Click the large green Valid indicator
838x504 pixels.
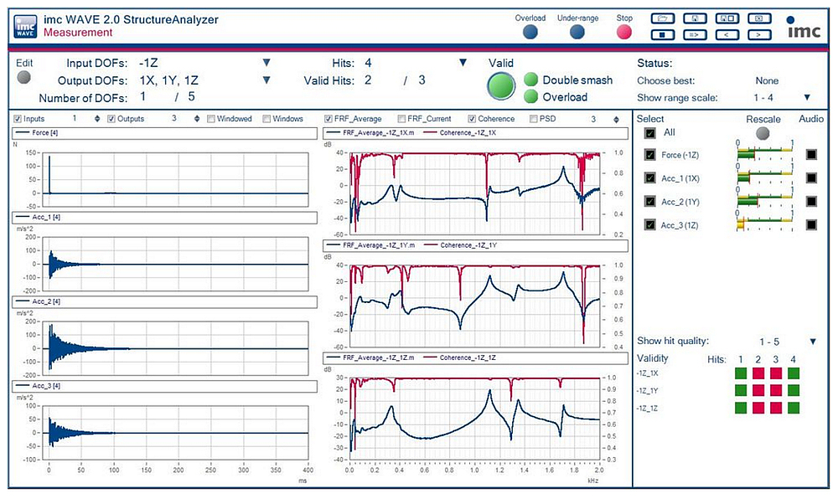[501, 86]
